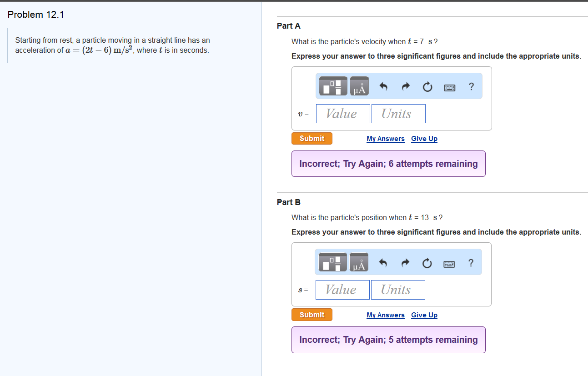Open the help icon in Part B
This screenshot has height=376, width=588.
pos(471,262)
